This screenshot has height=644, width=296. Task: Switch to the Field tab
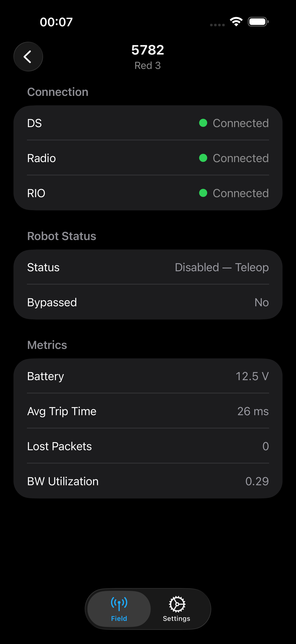pyautogui.click(x=119, y=609)
